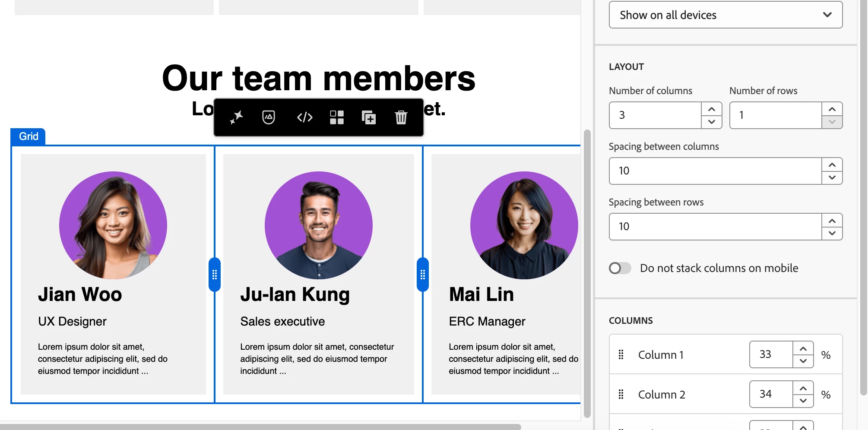
Task: Click the Number of rows input field
Action: point(776,115)
